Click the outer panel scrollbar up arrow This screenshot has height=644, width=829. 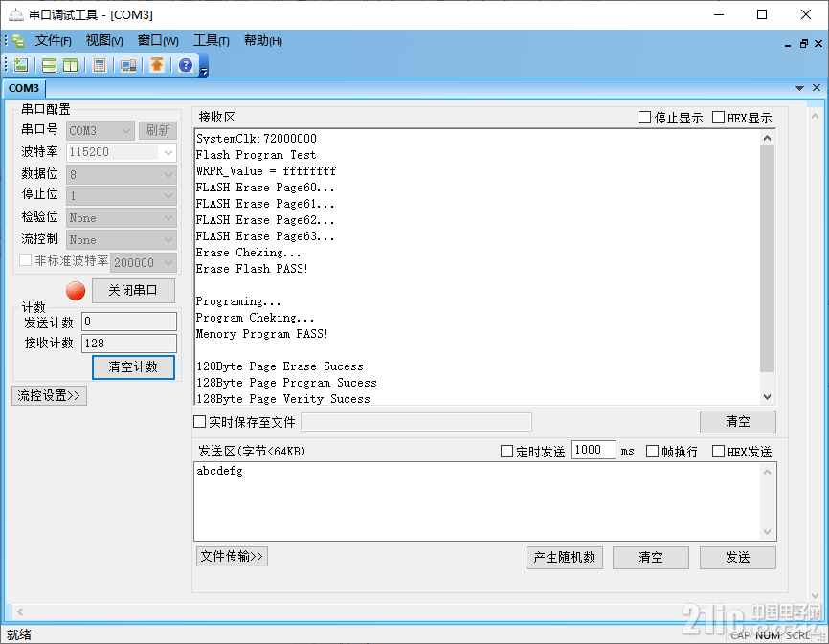click(x=815, y=115)
